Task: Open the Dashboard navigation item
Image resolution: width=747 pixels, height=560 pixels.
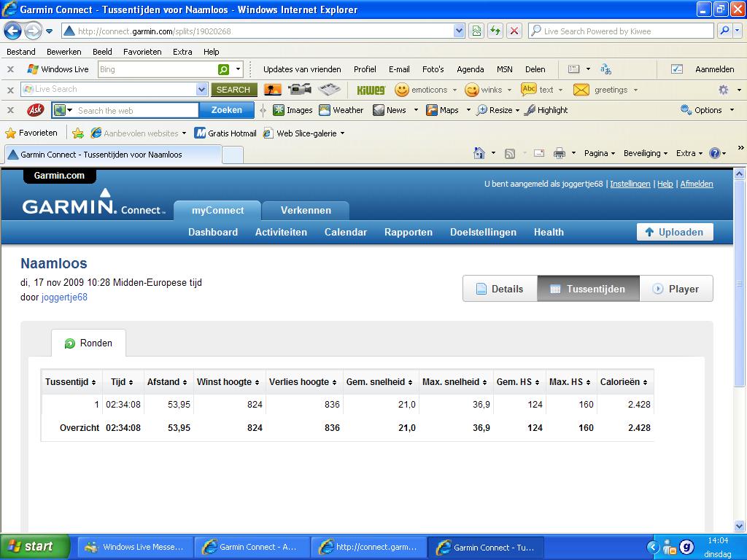Action: coord(213,233)
